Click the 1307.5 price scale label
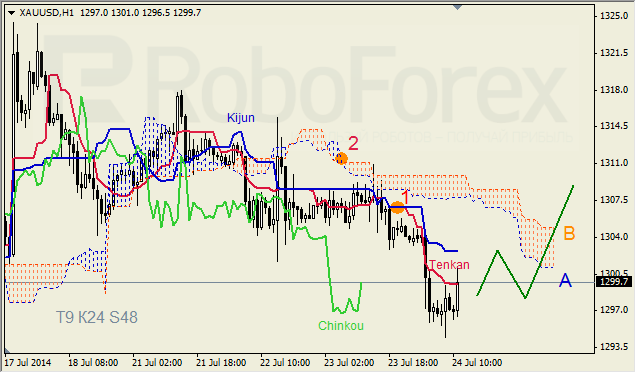Viewport: 636px width, 373px height. pyautogui.click(x=614, y=199)
